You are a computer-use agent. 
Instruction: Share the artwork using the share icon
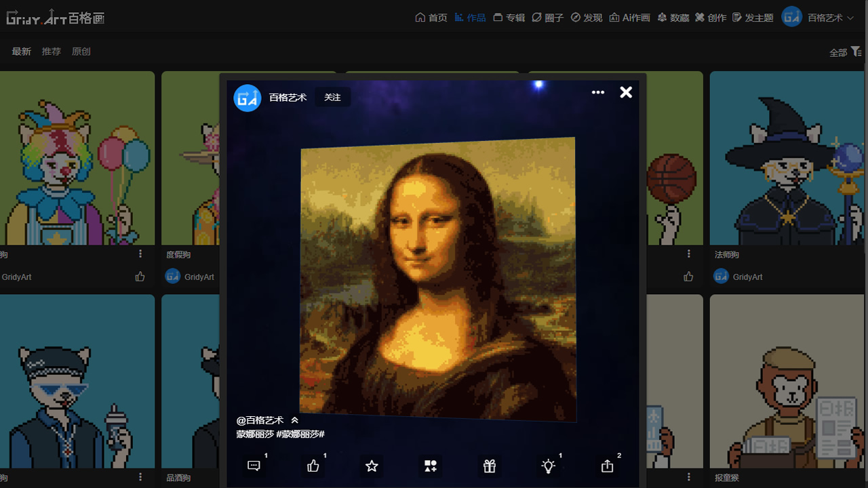click(607, 466)
